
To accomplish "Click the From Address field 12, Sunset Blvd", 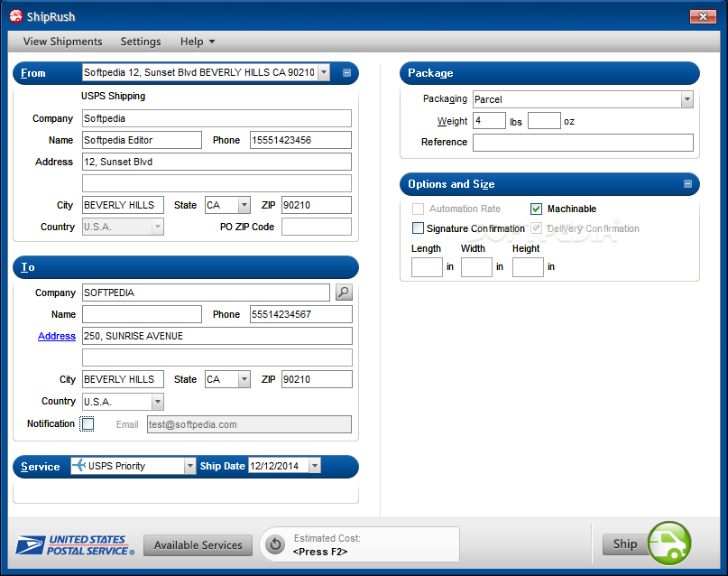I will tap(217, 162).
